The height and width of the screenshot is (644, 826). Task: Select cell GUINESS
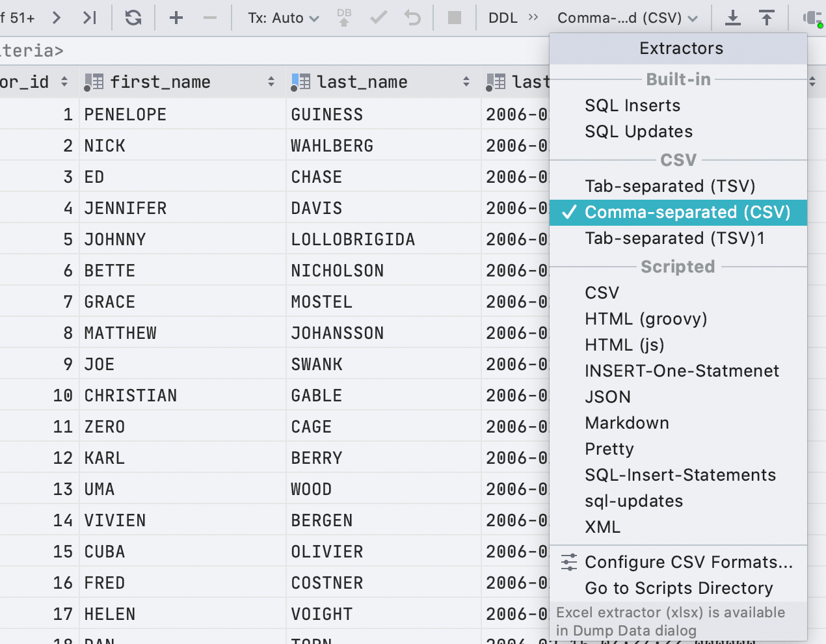[x=384, y=114]
